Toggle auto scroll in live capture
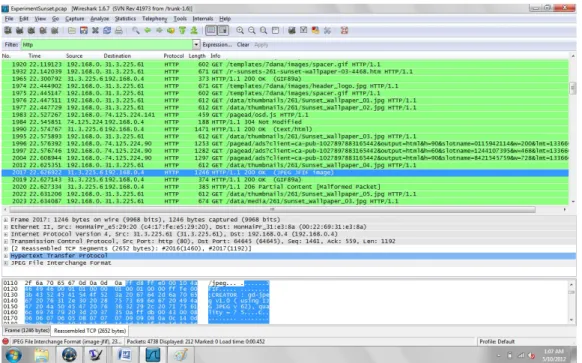This screenshot has width=582, height=363. [x=223, y=30]
